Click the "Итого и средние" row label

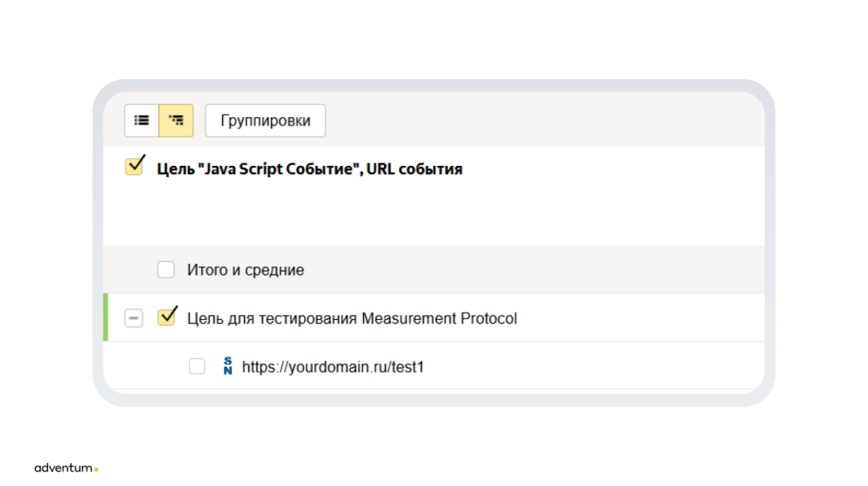click(245, 270)
